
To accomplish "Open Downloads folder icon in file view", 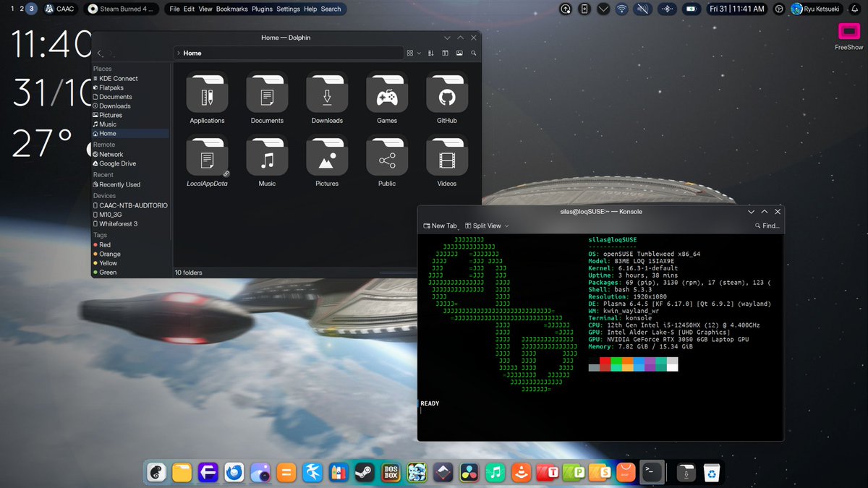I will [327, 98].
